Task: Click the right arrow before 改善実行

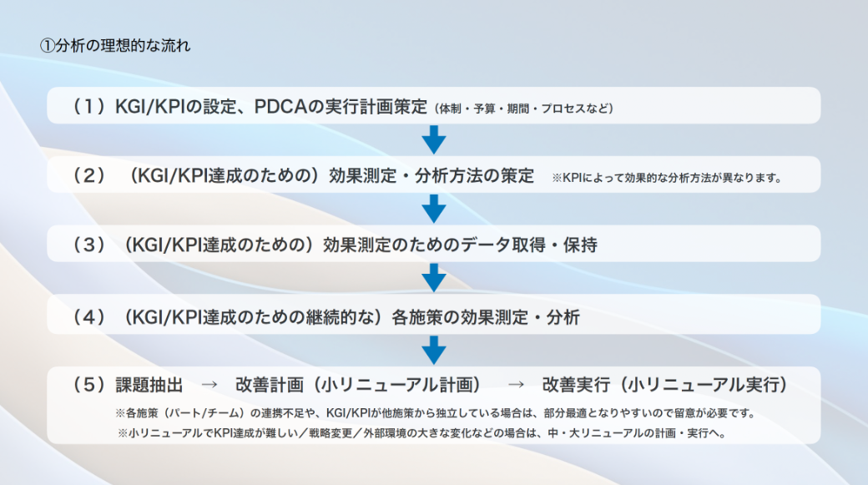Action: pos(517,386)
